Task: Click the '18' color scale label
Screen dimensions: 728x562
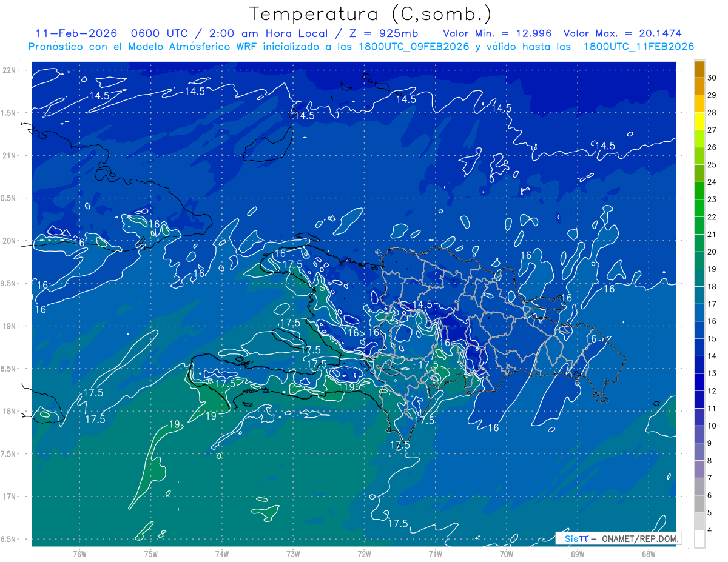Action: (x=712, y=287)
